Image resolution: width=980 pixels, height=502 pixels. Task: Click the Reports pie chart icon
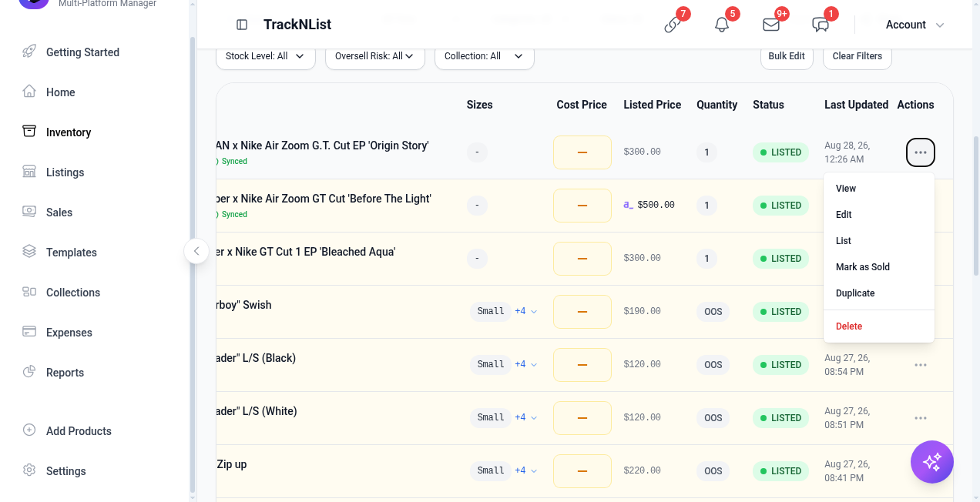[29, 372]
